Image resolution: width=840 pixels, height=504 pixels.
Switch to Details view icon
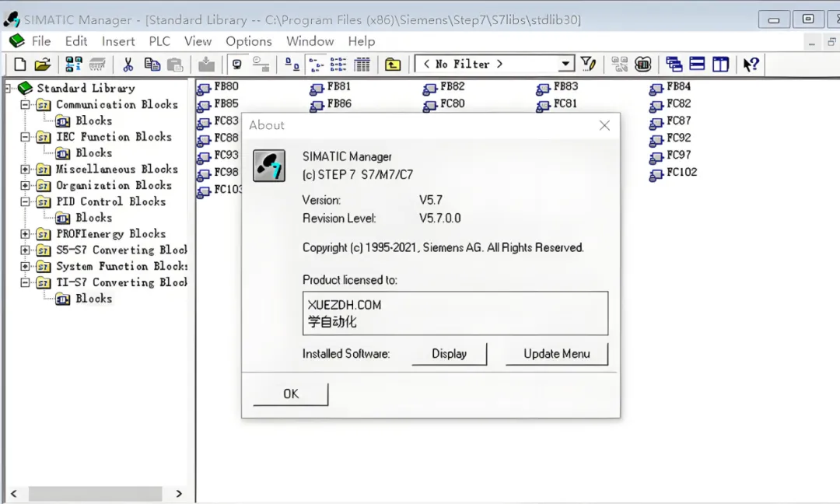(362, 65)
